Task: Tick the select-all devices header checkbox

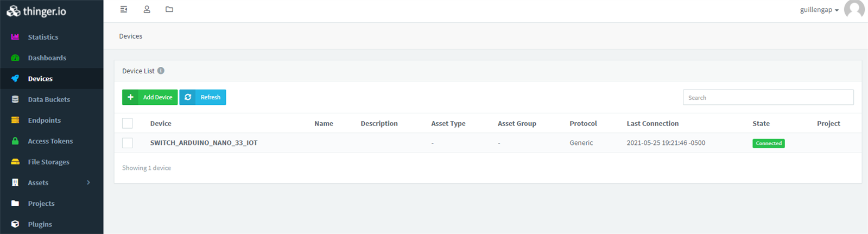Action: [x=128, y=123]
